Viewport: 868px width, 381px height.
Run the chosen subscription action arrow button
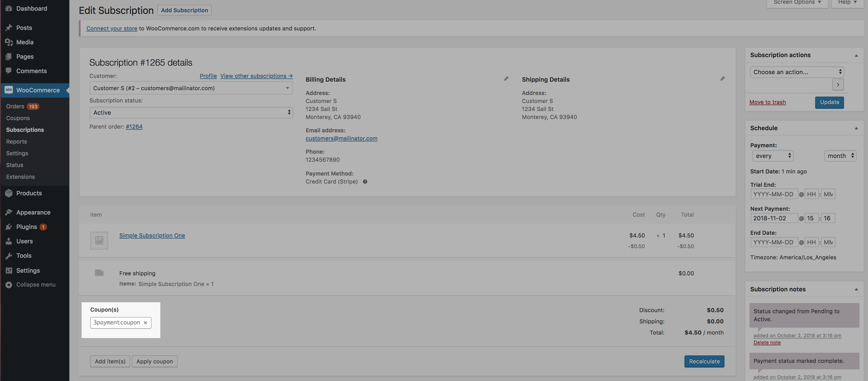[x=838, y=85]
